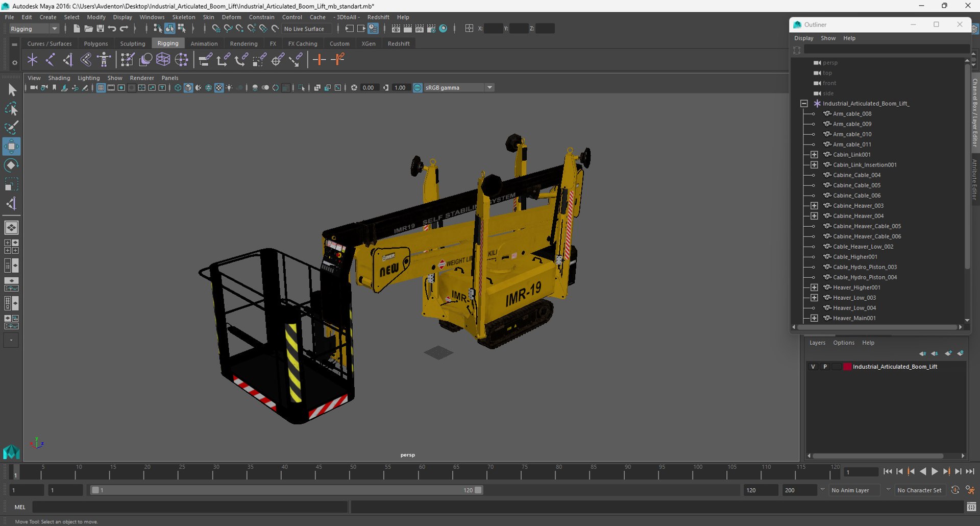The image size is (980, 526).
Task: Toggle textured display in viewport
Action: coord(219,88)
